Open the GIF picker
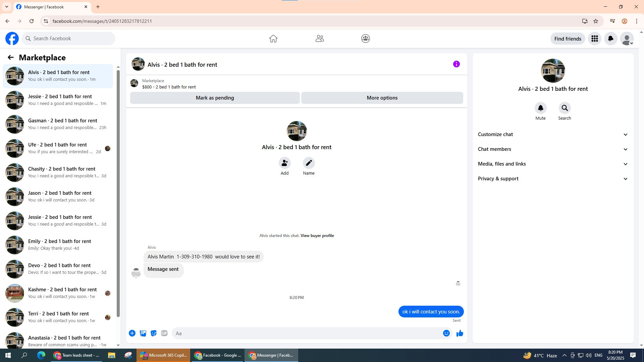The image size is (644, 362). (x=164, y=333)
